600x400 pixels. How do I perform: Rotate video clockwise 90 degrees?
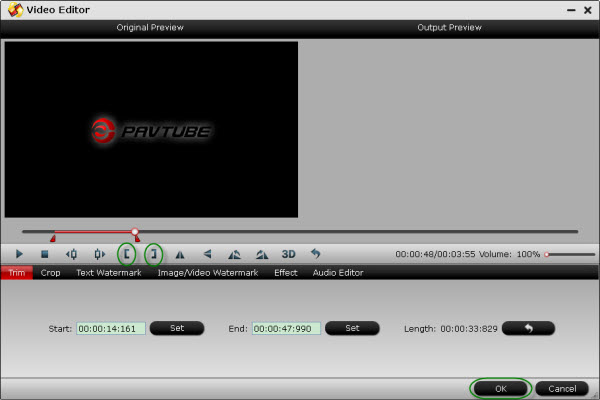pos(262,254)
